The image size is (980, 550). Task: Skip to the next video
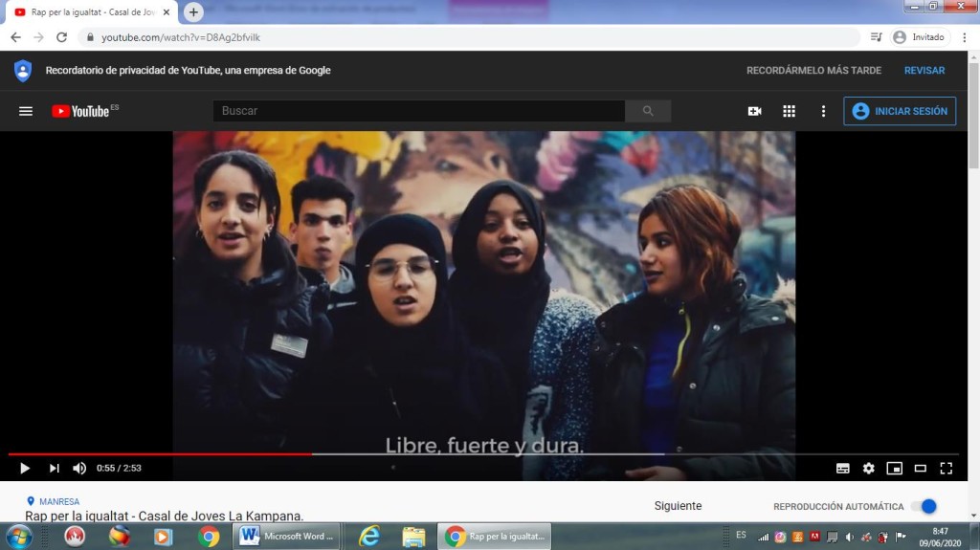click(55, 468)
